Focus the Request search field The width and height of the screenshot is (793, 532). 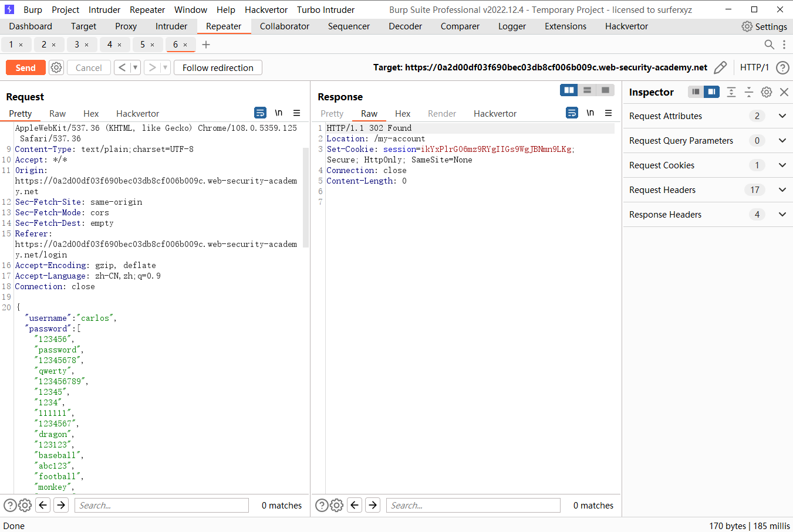click(161, 506)
